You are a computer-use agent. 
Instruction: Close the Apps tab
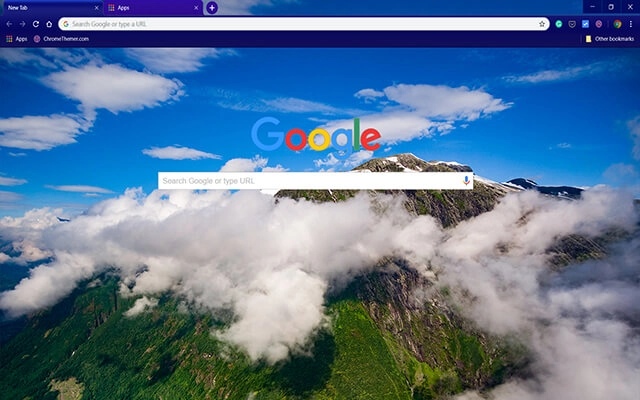[196, 8]
